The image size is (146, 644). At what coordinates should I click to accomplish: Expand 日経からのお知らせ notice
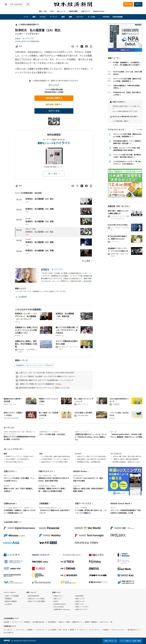[118, 102]
